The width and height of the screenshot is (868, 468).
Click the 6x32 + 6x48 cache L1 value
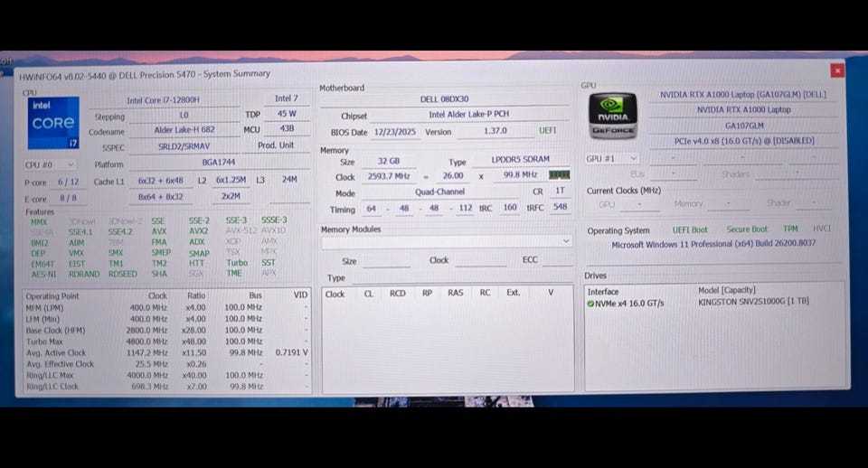coord(161,181)
